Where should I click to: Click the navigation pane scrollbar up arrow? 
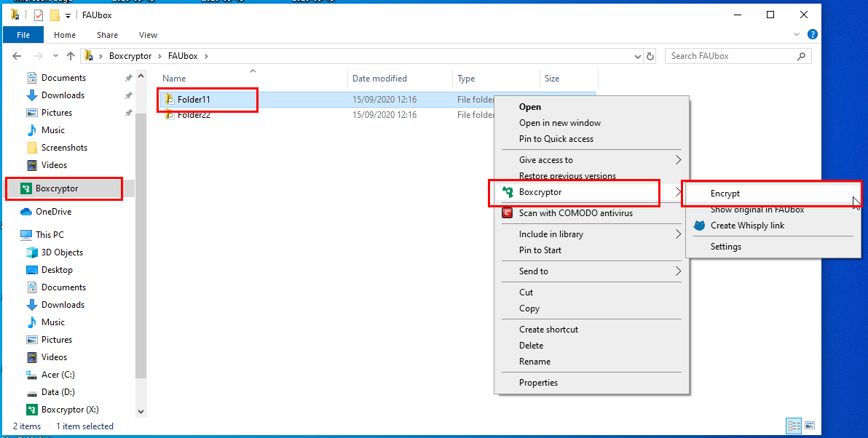tap(140, 76)
